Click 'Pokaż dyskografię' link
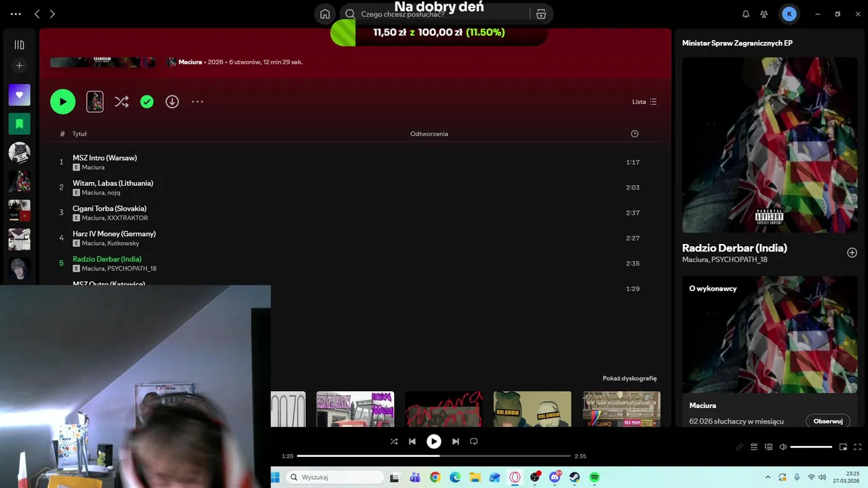The width and height of the screenshot is (868, 488). (x=629, y=378)
